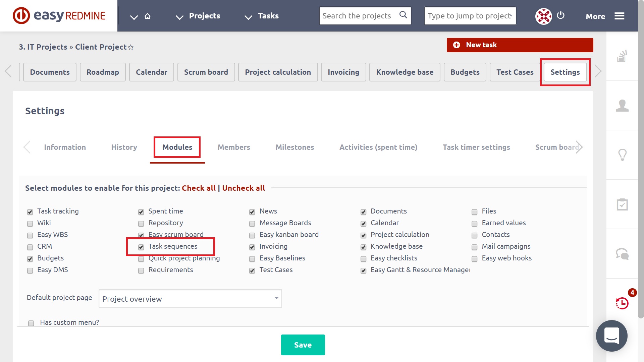Click the home icon in top bar
The width and height of the screenshot is (644, 362).
click(x=148, y=16)
